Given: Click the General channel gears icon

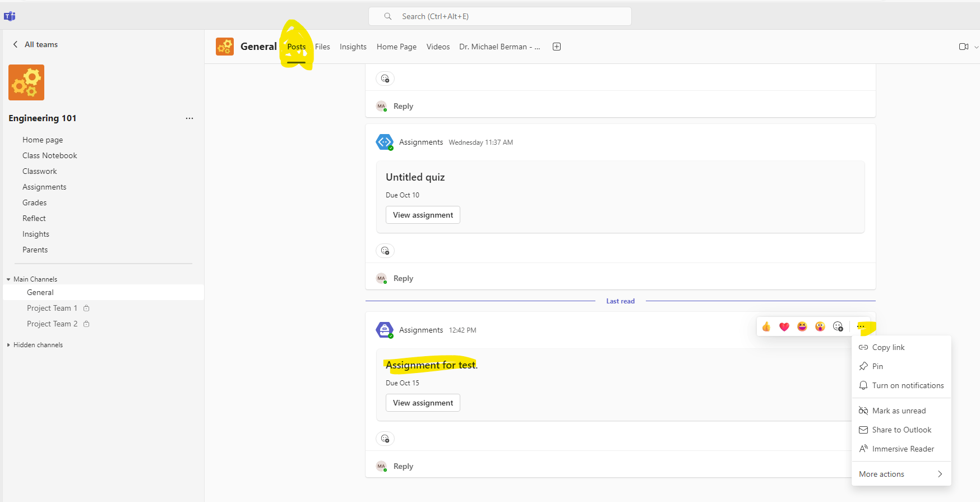Looking at the screenshot, I should tap(225, 47).
